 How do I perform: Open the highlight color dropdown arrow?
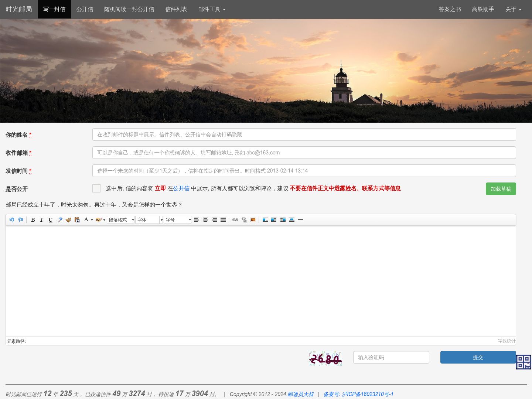pos(104,220)
